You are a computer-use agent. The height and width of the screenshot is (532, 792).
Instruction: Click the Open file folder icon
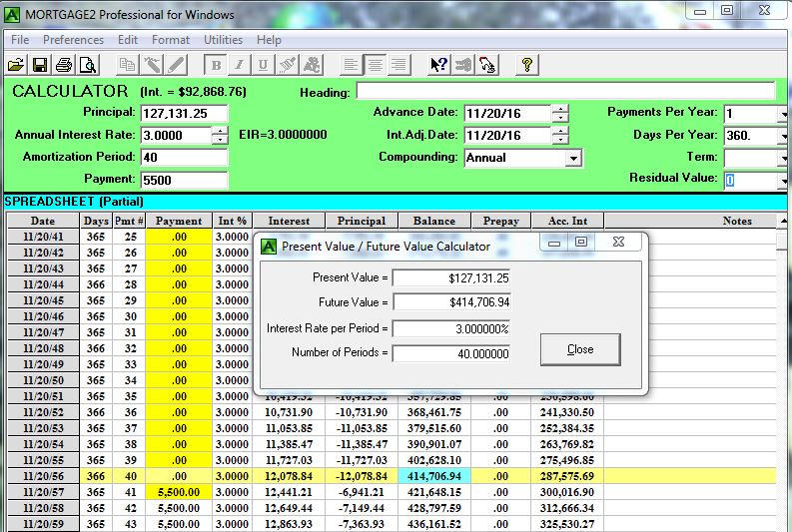pos(16,65)
